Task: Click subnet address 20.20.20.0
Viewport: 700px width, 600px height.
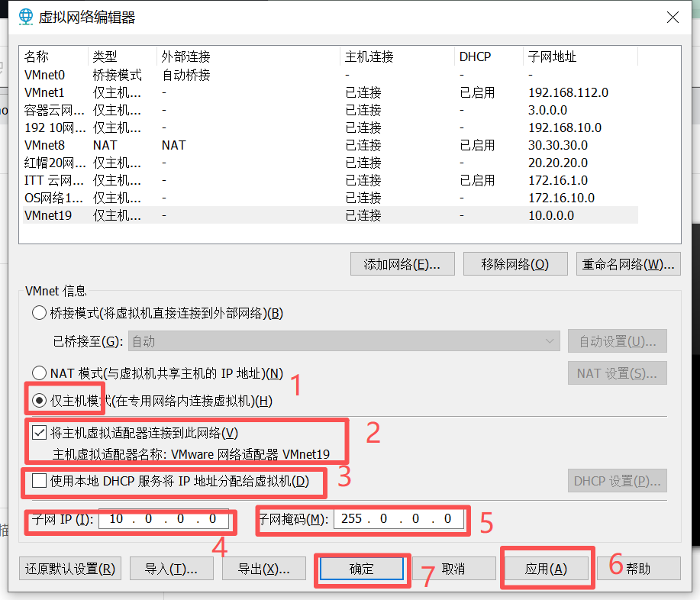Action: (x=558, y=163)
